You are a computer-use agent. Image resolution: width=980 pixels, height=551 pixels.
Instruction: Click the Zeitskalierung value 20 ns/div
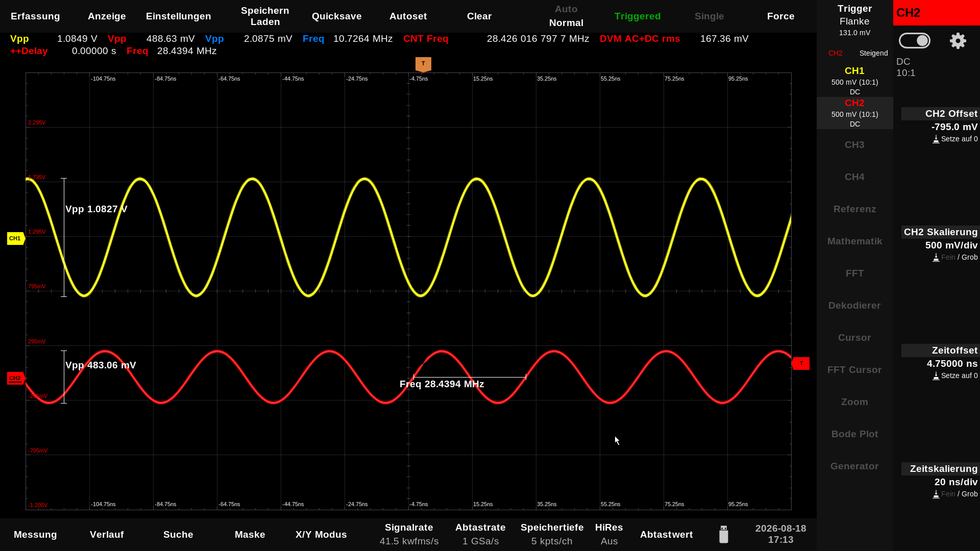tap(956, 482)
